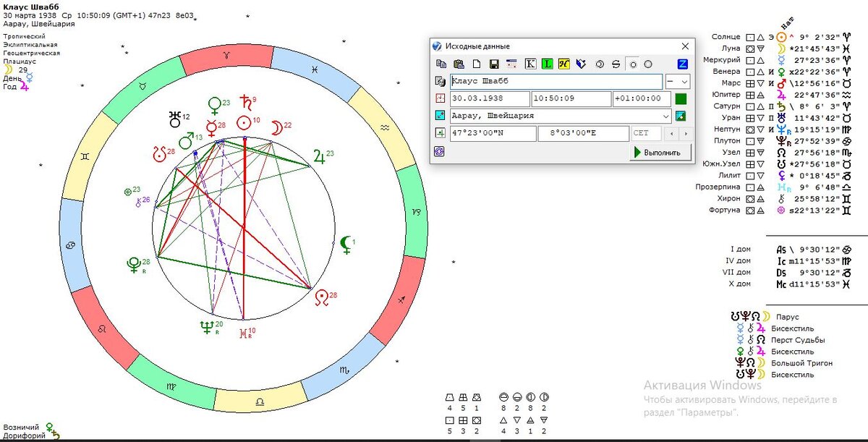Screen dimensions: 868x442
Task: Expand the Аарау, Швейцария location dropdown
Action: (x=666, y=116)
